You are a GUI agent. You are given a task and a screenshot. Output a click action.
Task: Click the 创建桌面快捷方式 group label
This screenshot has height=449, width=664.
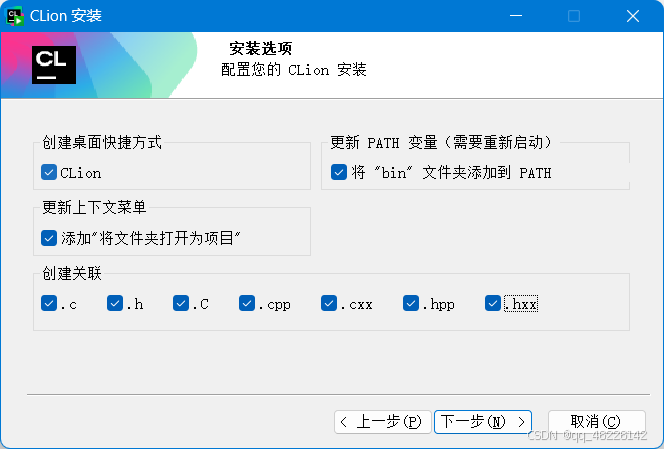pyautogui.click(x=102, y=142)
